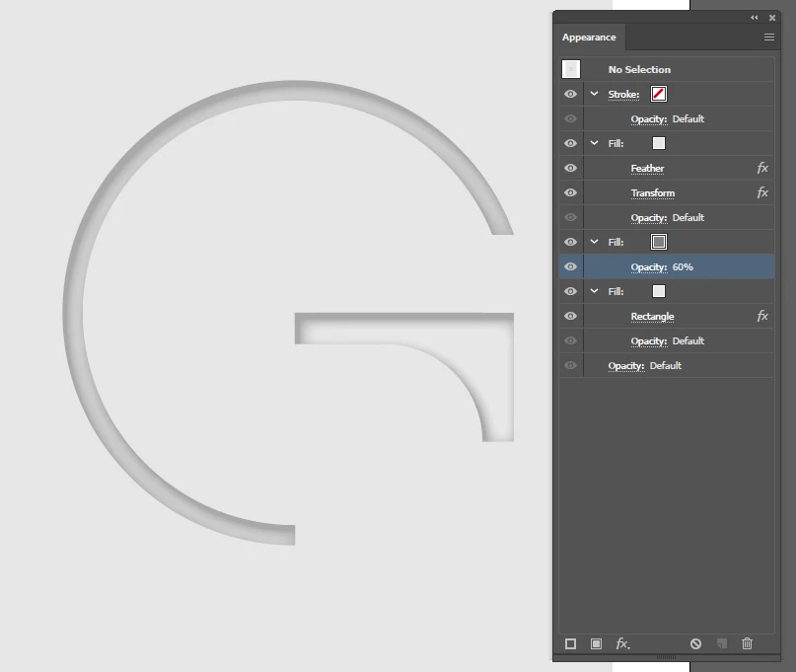This screenshot has height=672, width=796.
Task: Toggle dimmed eye of Stroke Opacity row
Action: pos(570,118)
